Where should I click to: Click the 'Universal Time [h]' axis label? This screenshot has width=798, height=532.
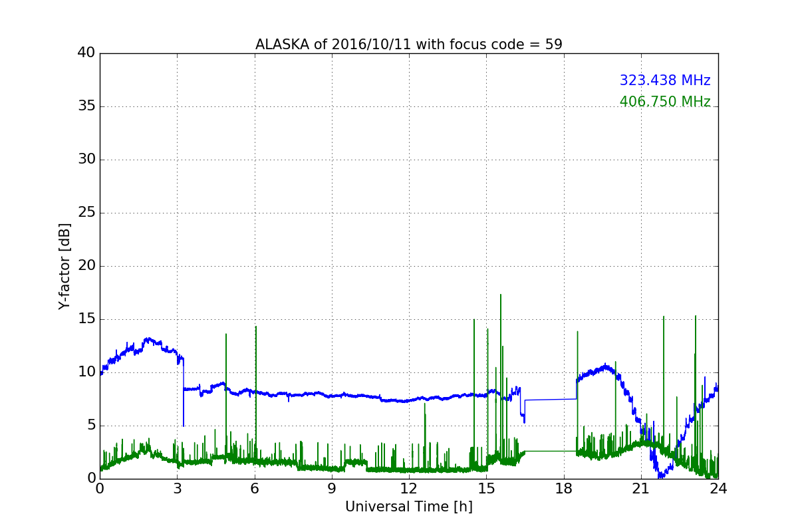pyautogui.click(x=409, y=507)
